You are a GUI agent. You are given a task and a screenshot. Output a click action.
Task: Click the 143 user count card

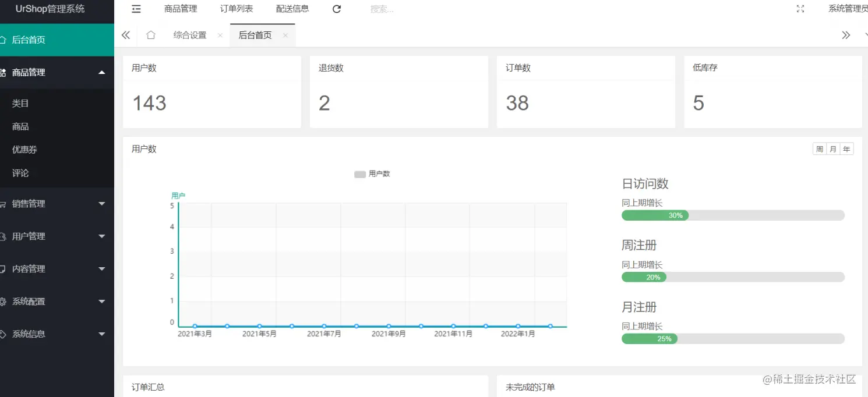coord(212,92)
